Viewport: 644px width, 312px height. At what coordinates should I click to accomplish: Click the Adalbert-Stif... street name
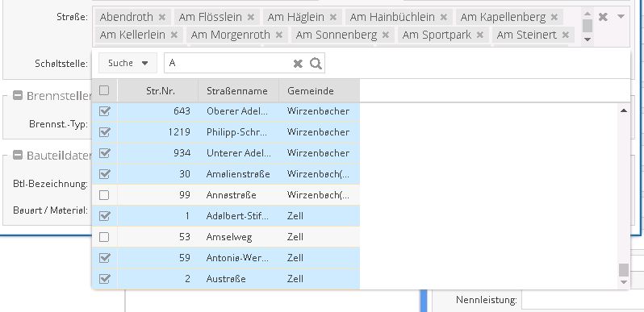point(238,216)
